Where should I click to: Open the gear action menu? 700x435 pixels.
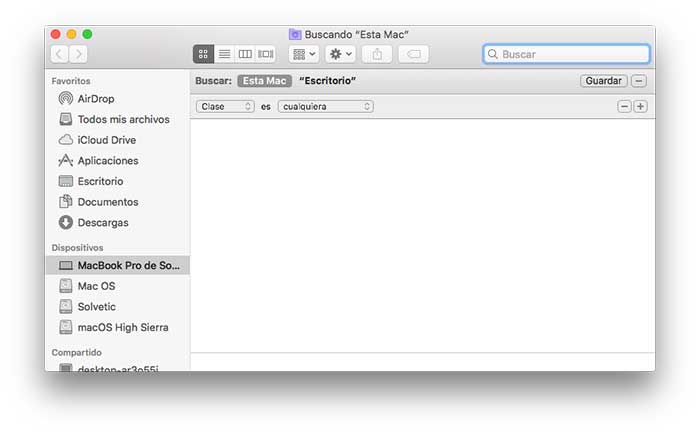tap(341, 54)
